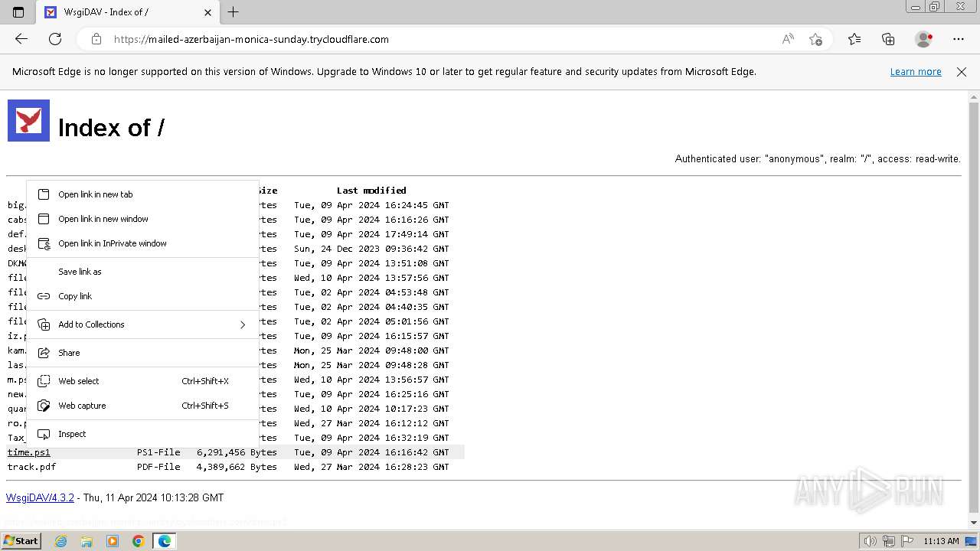This screenshot has height=551, width=980.
Task: Select Copy link menu entry
Action: tap(142, 296)
